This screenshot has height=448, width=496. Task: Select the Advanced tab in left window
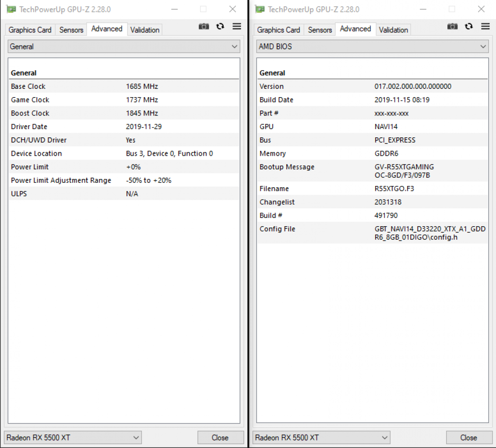point(107,29)
